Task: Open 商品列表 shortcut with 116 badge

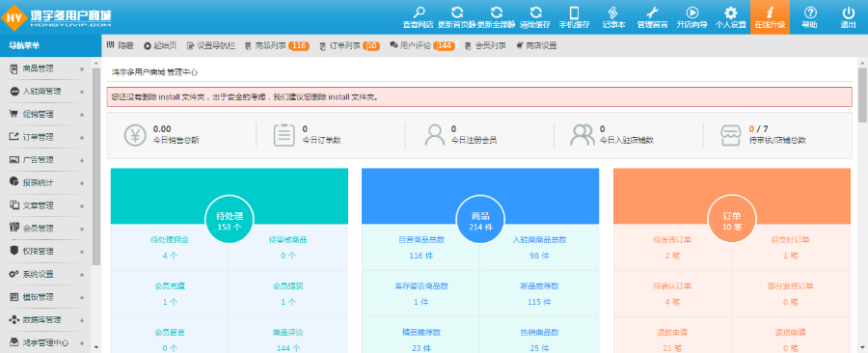Action: (277, 46)
